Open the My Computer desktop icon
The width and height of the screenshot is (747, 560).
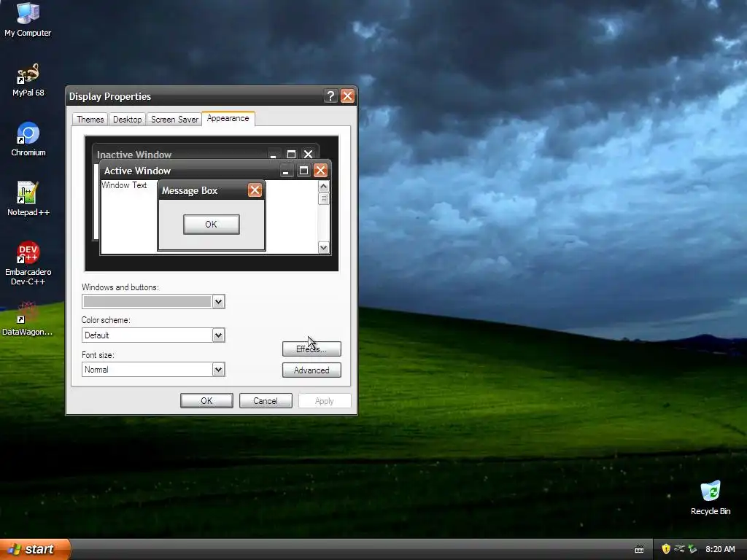(x=28, y=19)
